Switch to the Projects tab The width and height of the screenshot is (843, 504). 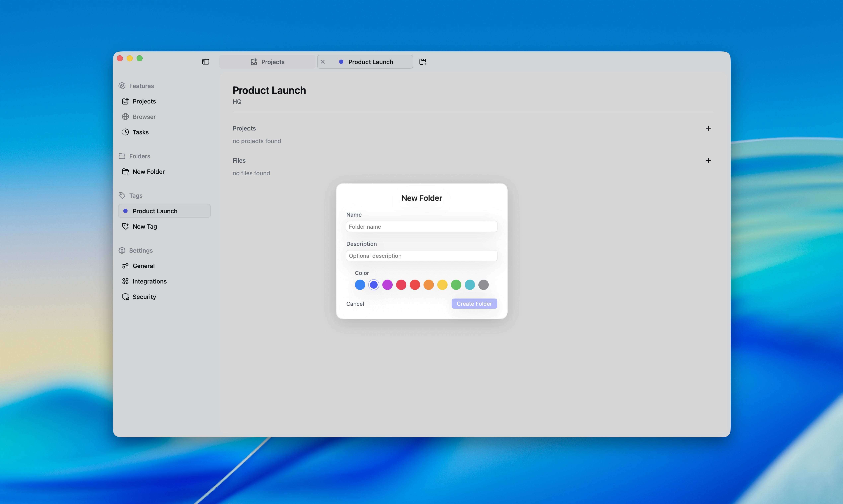(268, 62)
